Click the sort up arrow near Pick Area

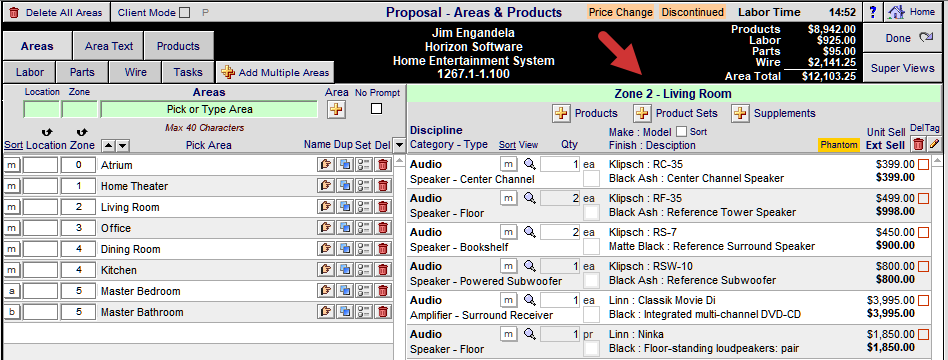pos(108,145)
